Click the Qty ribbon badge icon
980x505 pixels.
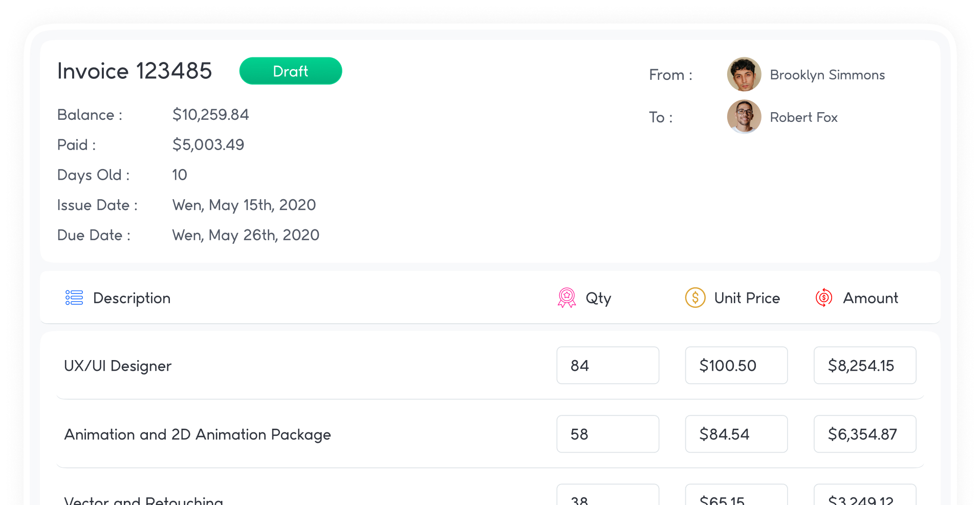pyautogui.click(x=567, y=298)
